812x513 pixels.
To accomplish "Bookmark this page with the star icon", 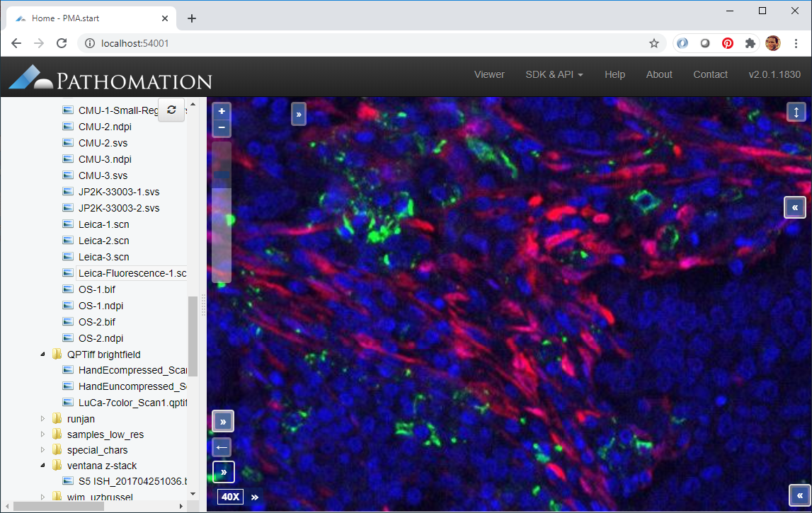I will (x=654, y=43).
